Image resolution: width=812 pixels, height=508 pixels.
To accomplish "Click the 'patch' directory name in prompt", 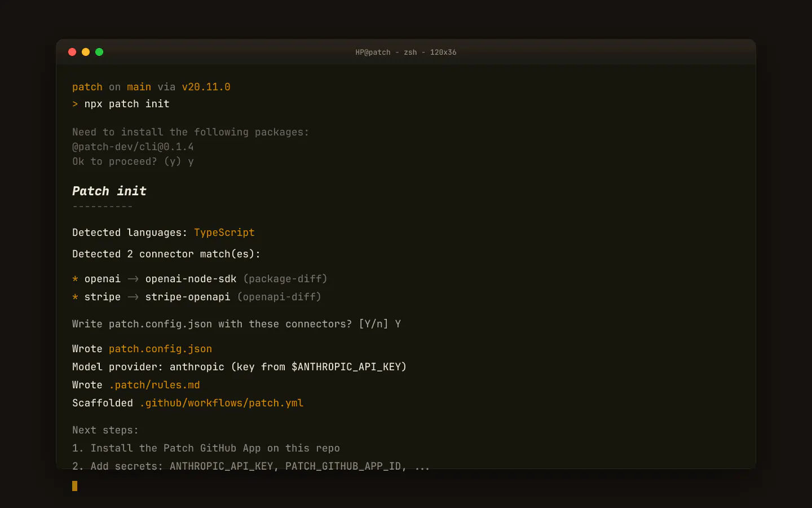I will click(x=87, y=87).
